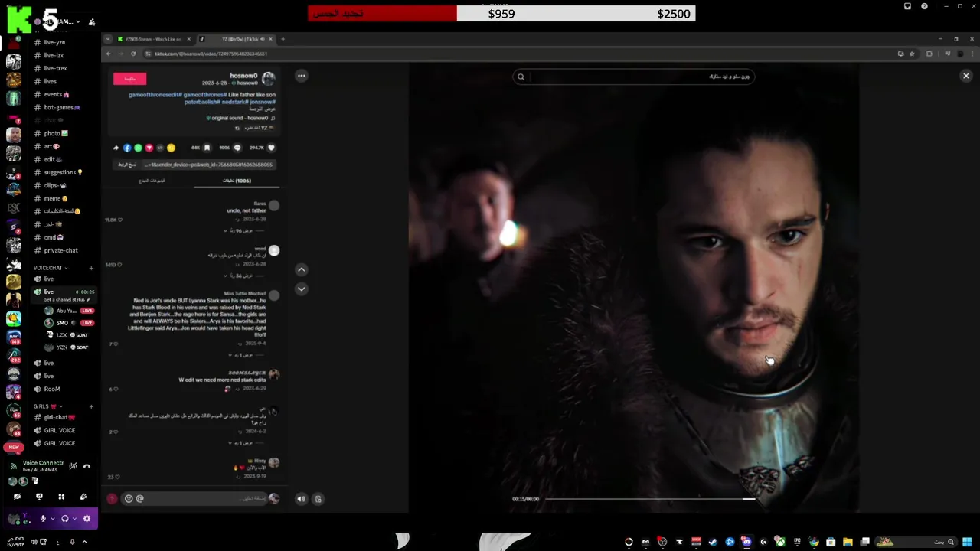The height and width of the screenshot is (551, 980).
Task: Add a channel to GIRLS category
Action: (91, 406)
